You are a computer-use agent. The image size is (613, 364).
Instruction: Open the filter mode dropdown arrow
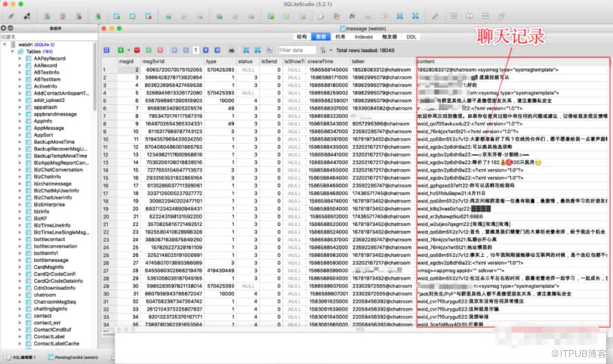(x=331, y=50)
